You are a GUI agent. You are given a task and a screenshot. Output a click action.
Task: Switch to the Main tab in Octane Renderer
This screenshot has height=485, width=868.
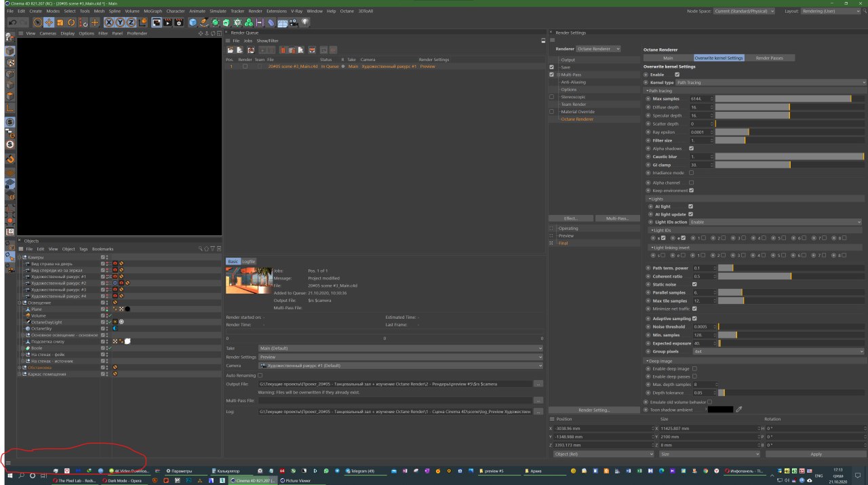pos(668,58)
